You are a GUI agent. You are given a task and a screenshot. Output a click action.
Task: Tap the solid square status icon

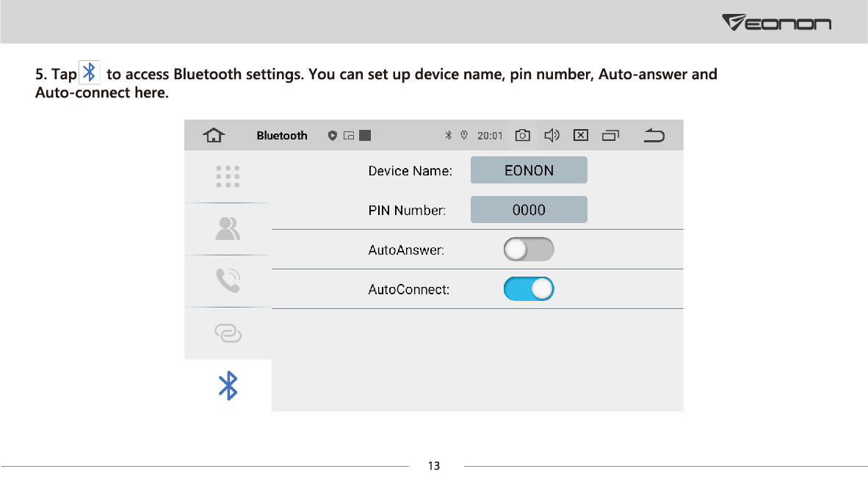coord(365,136)
